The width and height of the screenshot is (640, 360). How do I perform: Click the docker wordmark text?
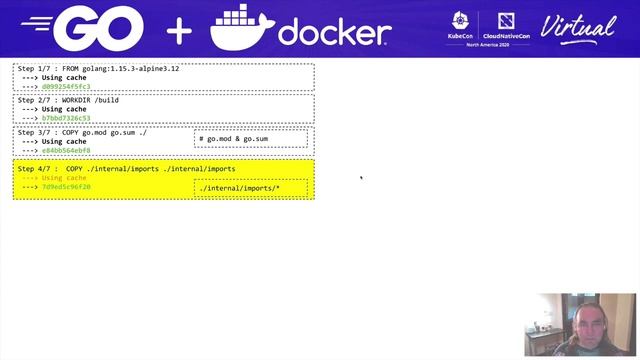click(x=335, y=32)
